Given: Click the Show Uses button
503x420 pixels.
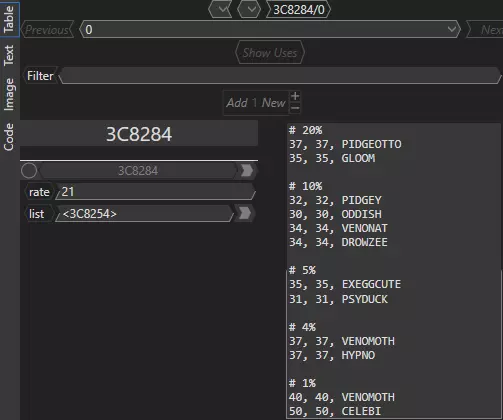Looking at the screenshot, I should point(270,53).
